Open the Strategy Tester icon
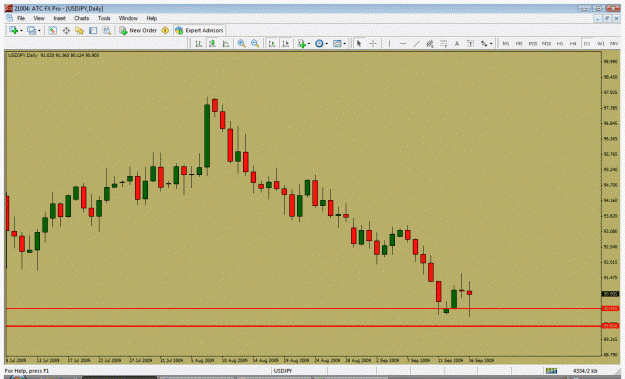625x379 pixels. tap(106, 30)
